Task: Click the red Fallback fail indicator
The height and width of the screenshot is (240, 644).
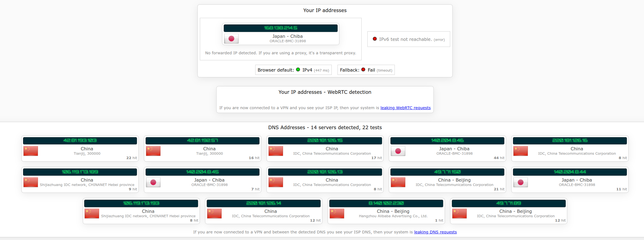Action: click(x=363, y=70)
